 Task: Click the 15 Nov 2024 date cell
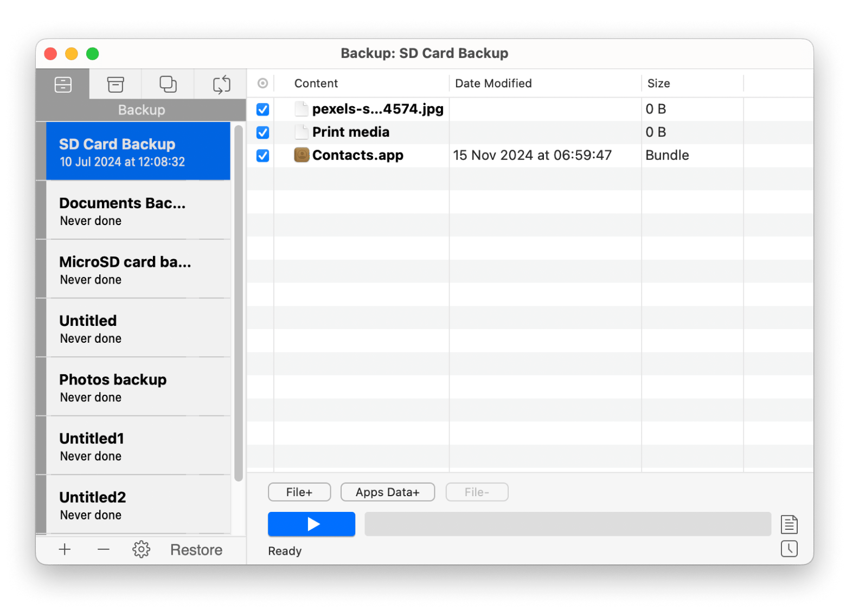[x=532, y=155]
